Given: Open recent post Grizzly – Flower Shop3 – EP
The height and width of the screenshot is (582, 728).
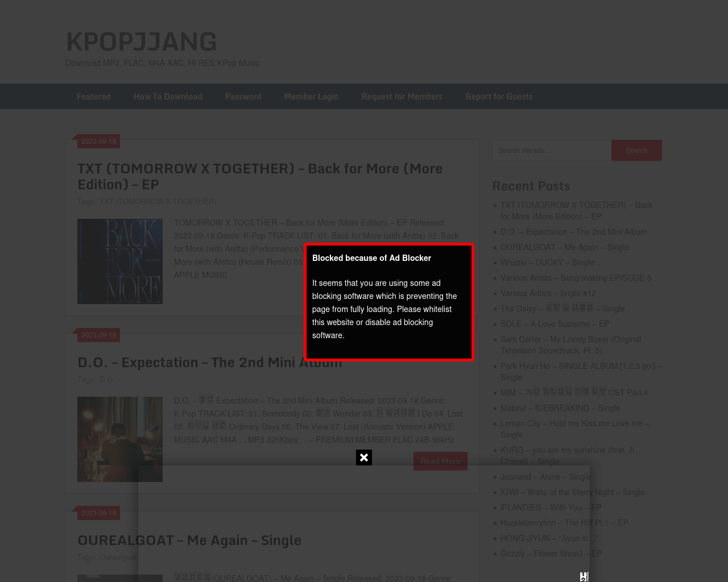Looking at the screenshot, I should [551, 554].
